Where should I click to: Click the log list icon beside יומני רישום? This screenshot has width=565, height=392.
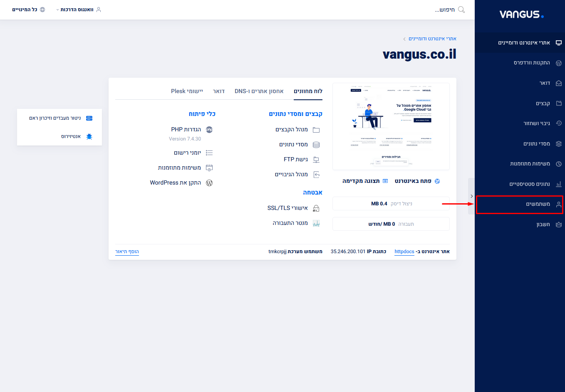tap(209, 153)
